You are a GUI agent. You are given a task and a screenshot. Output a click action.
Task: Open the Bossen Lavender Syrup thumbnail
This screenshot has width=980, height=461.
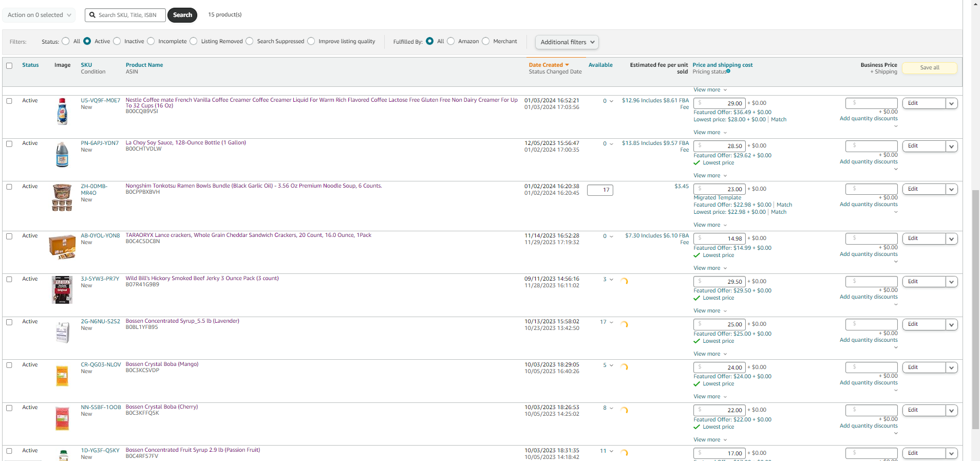(x=62, y=333)
